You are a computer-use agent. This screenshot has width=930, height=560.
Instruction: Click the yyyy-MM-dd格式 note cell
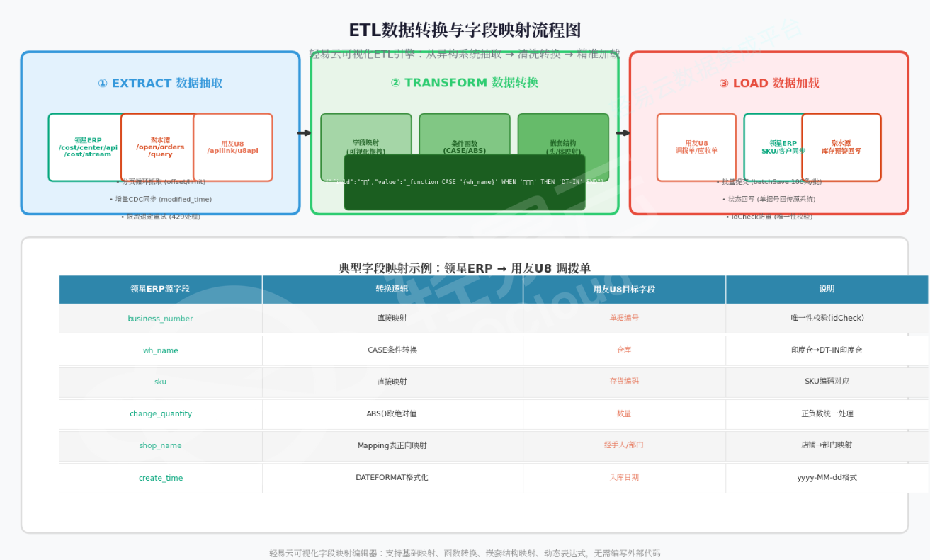(x=827, y=478)
